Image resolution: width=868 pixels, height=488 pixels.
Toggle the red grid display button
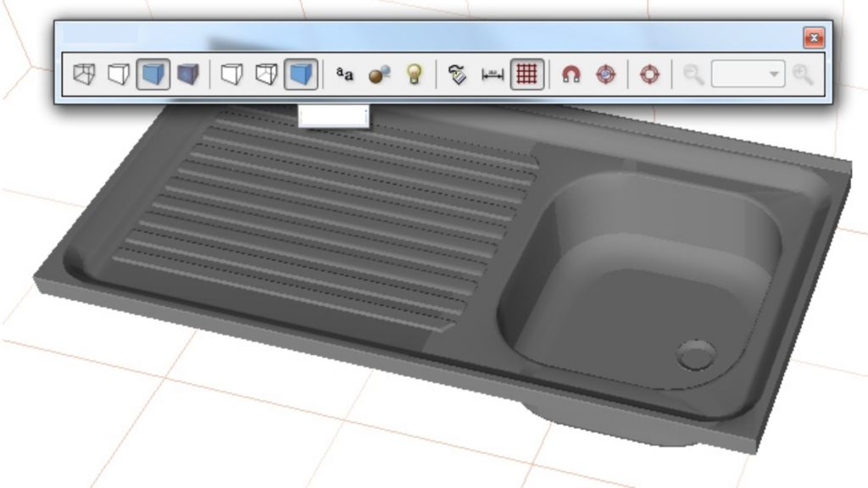pos(527,75)
